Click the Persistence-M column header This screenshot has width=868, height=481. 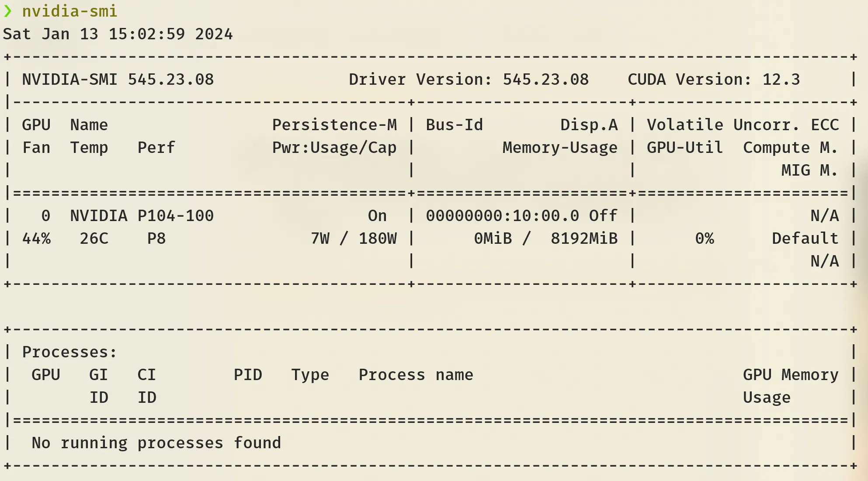coord(334,125)
